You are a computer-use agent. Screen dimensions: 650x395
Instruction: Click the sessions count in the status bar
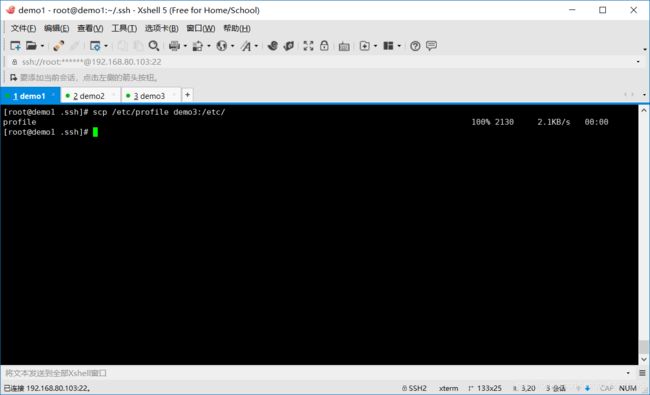coord(555,388)
